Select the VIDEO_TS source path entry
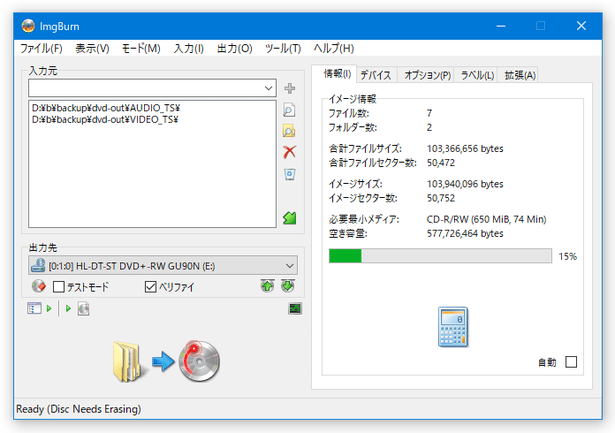Viewport: 615px width, 433px height. coord(105,119)
